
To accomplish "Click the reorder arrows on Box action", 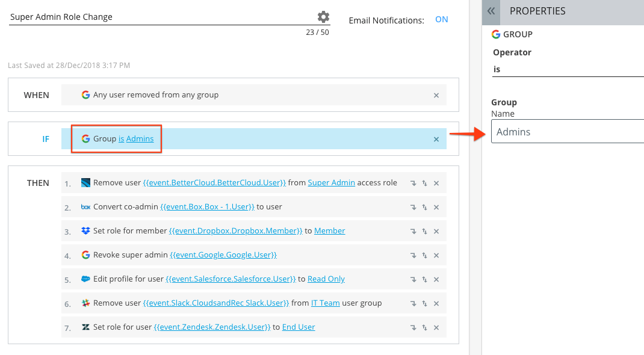I will [425, 208].
